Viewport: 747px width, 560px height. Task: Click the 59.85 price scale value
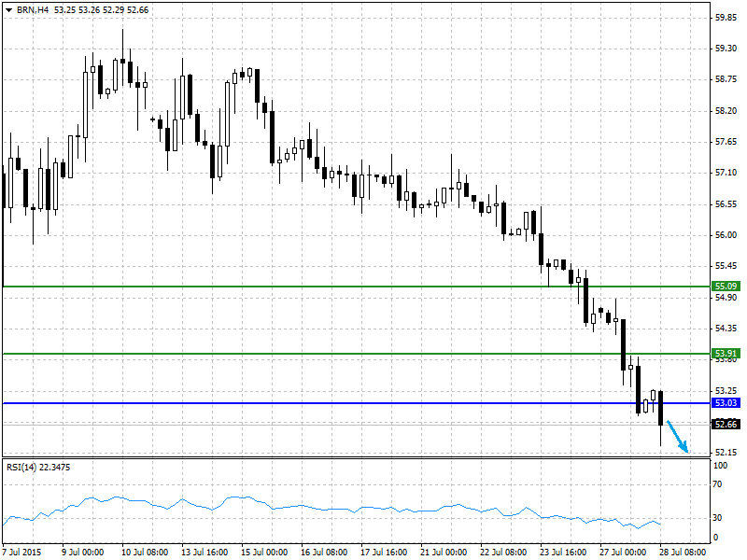click(726, 18)
